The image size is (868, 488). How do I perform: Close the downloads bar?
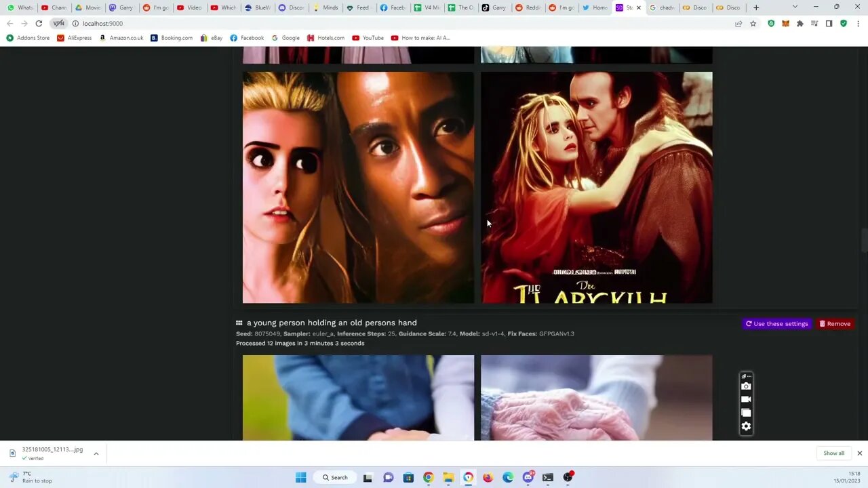(x=859, y=453)
